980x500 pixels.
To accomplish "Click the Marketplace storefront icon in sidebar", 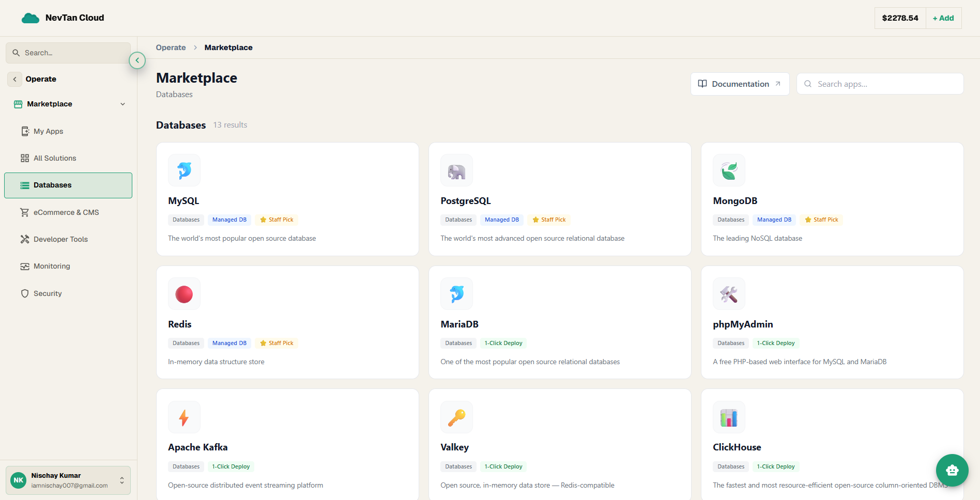I will pos(18,104).
